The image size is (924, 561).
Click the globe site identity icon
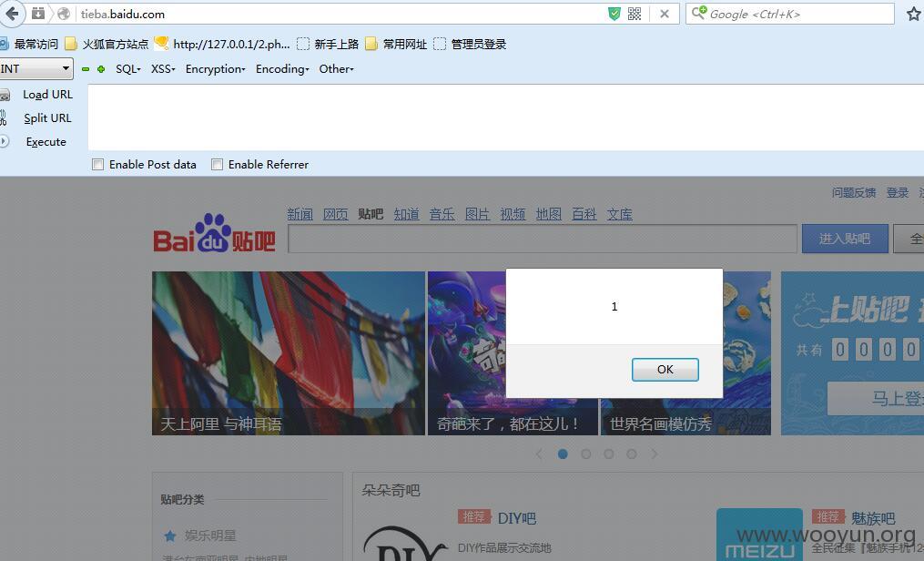tap(64, 14)
